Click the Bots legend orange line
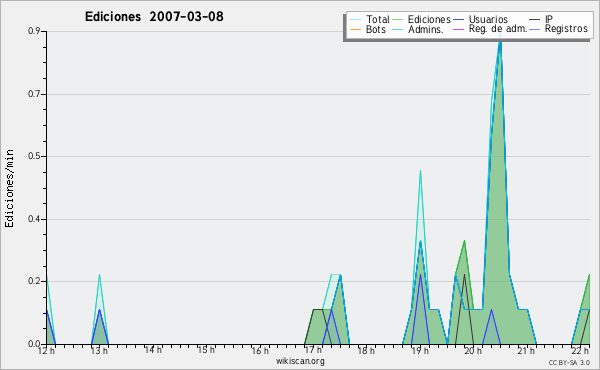 pyautogui.click(x=355, y=29)
